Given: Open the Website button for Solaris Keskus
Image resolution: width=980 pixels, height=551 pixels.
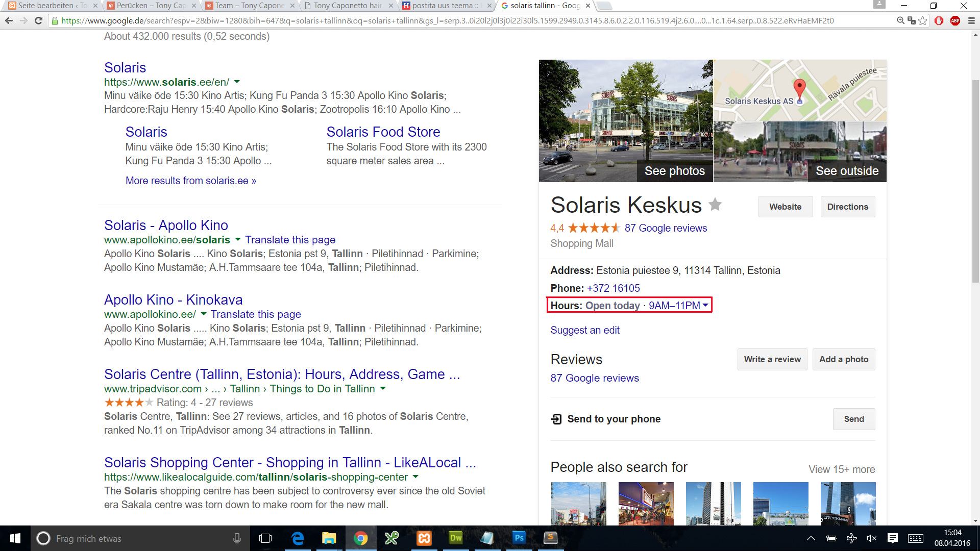Looking at the screenshot, I should [785, 207].
